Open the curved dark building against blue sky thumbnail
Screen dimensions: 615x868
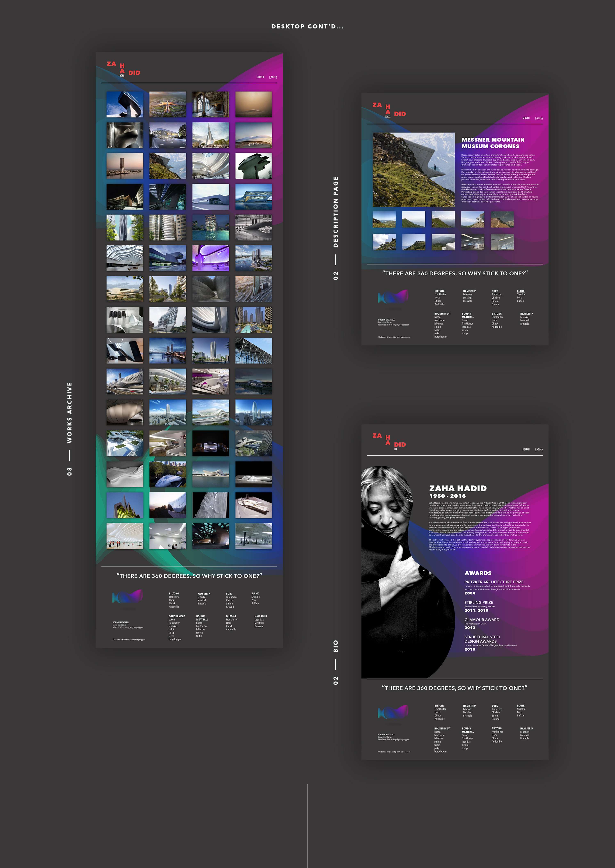coord(125,104)
